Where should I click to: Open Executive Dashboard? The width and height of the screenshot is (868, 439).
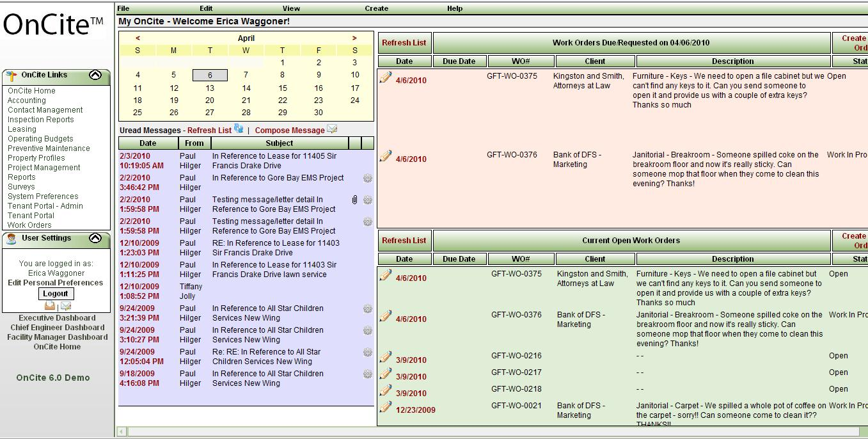point(57,318)
